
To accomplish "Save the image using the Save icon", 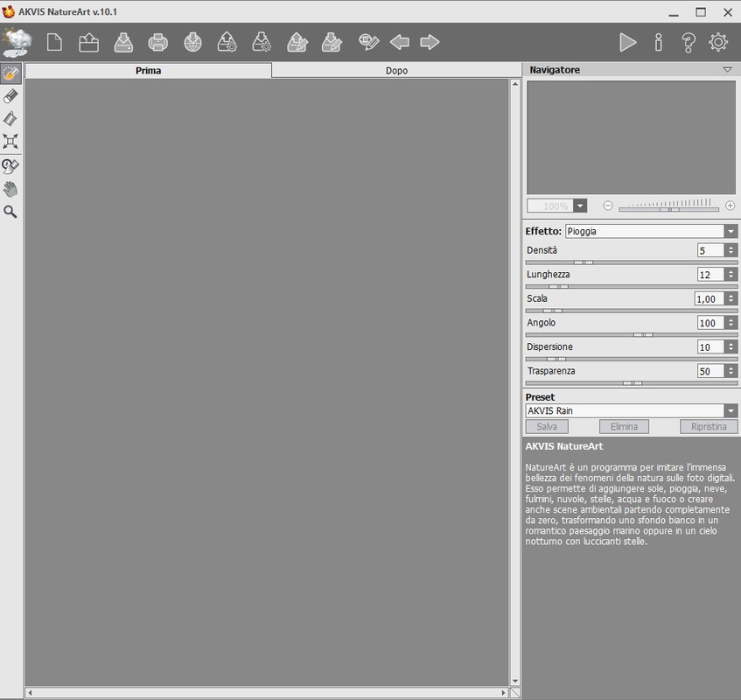I will (123, 42).
